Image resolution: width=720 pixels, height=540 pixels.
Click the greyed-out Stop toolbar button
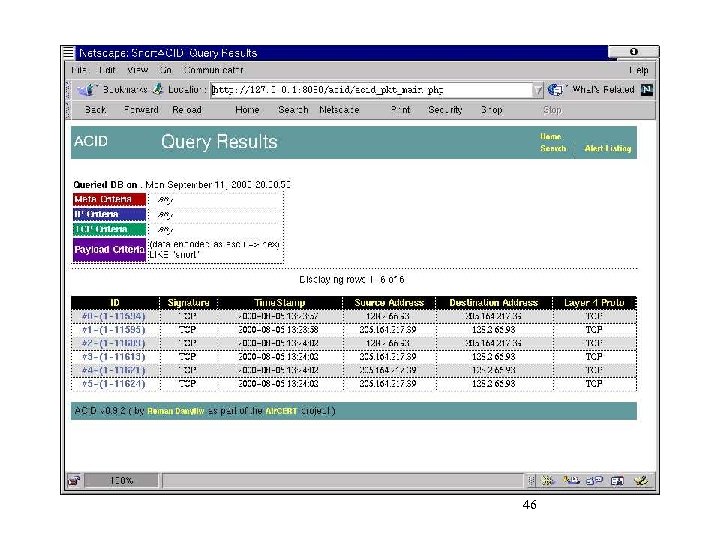(x=552, y=110)
